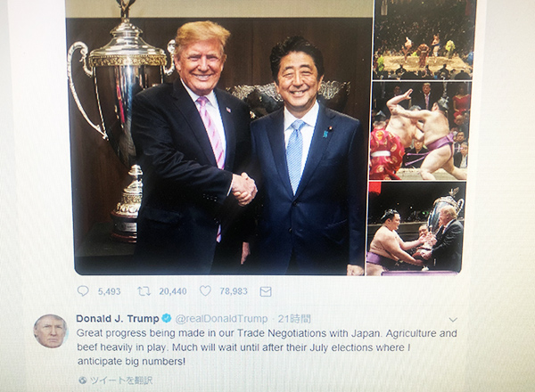
Task: Open the 21時間 timestamp link
Action: [x=294, y=319]
